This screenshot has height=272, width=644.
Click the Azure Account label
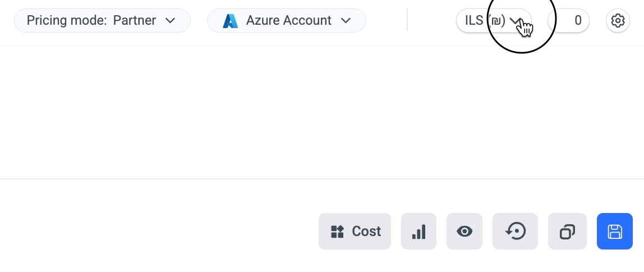289,20
